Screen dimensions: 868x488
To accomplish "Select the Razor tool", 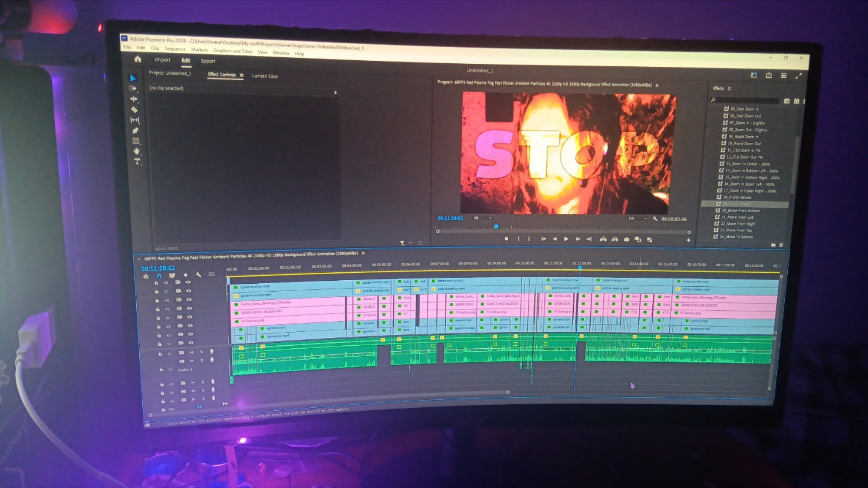I will point(134,109).
